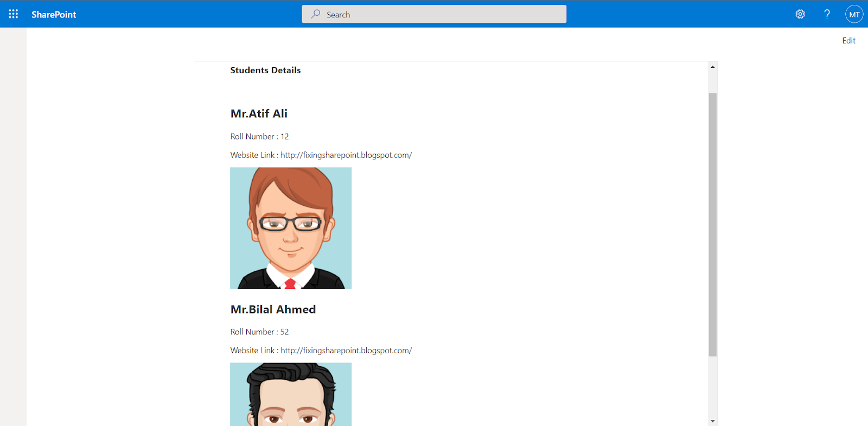868x426 pixels.
Task: Click the SharePoint home link
Action: point(54,15)
